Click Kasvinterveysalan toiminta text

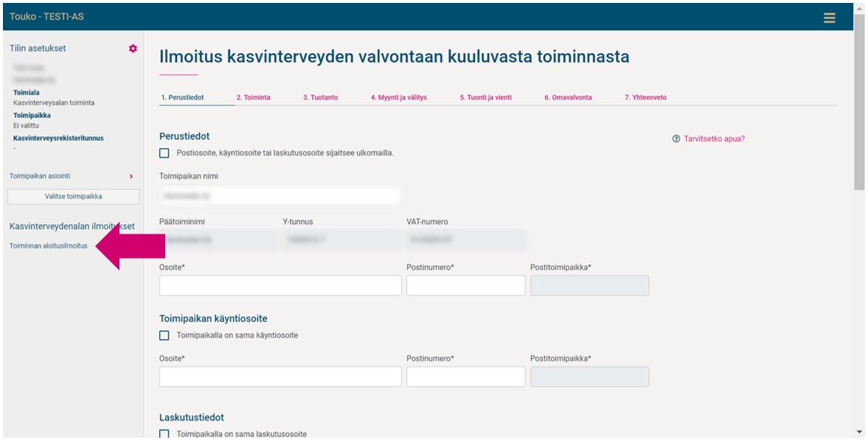(x=54, y=102)
